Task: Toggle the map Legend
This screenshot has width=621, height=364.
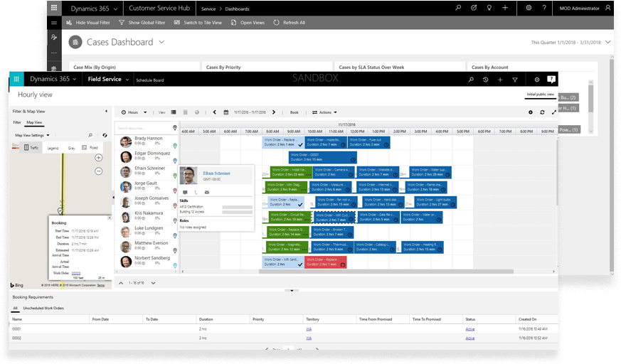Action: (x=53, y=148)
